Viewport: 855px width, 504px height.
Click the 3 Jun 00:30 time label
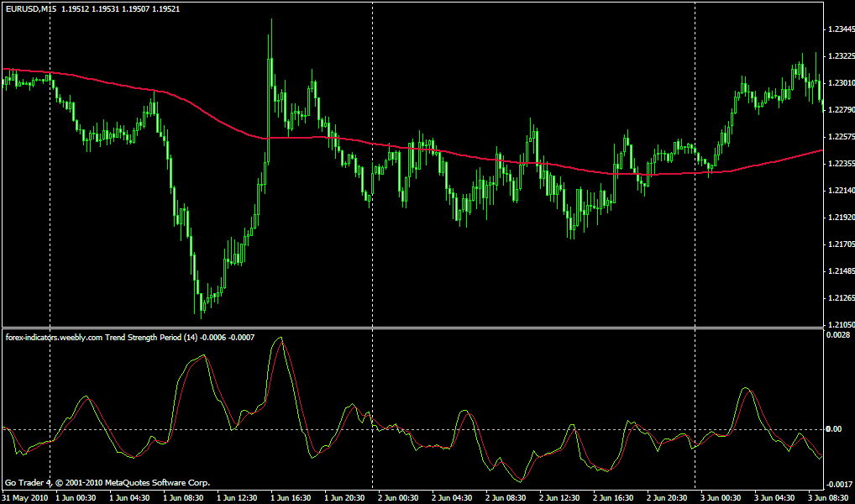pos(721,497)
